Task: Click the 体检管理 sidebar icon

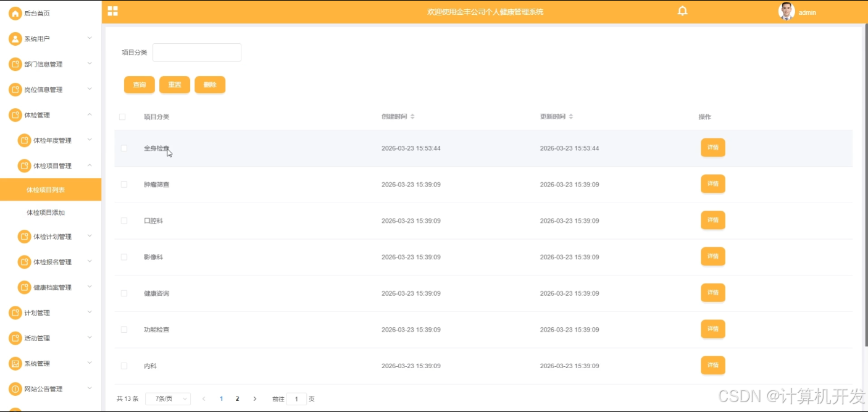Action: 15,115
